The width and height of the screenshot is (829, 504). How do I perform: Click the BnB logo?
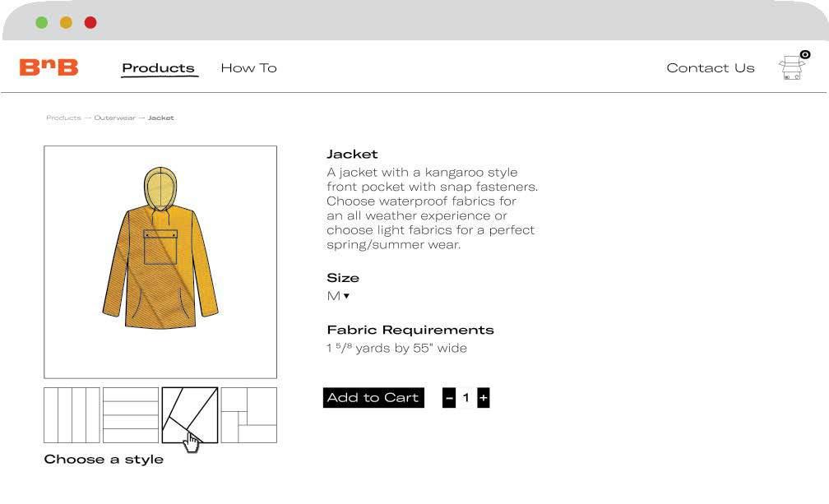click(x=49, y=67)
